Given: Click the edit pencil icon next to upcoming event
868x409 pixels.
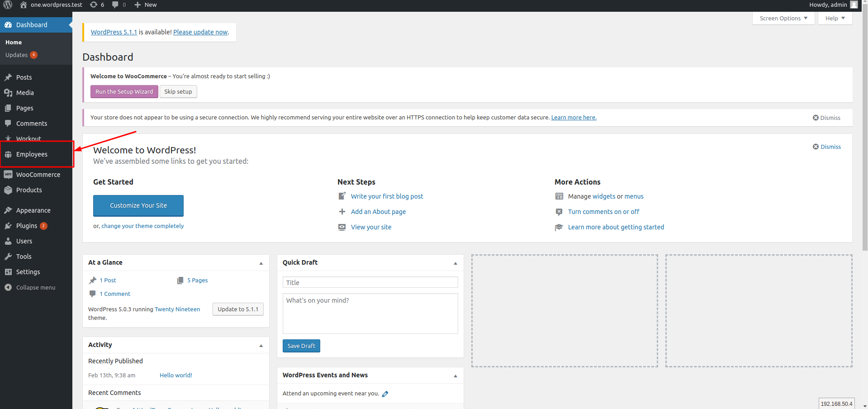Looking at the screenshot, I should tap(385, 394).
